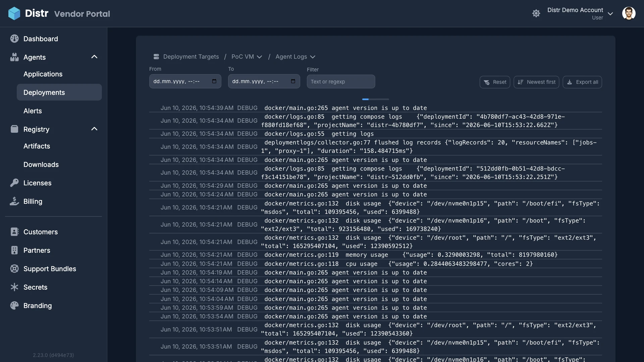Select the flushed log records entry

375,146
